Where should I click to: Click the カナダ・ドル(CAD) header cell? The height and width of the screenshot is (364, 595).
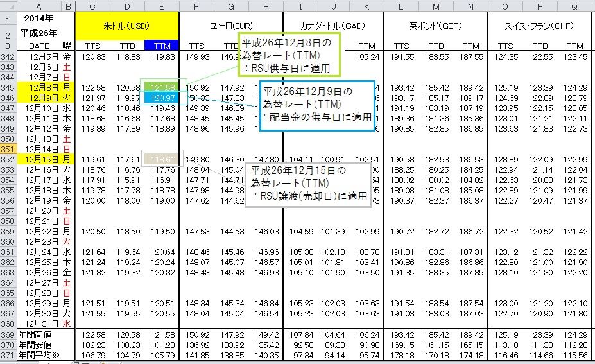(332, 26)
